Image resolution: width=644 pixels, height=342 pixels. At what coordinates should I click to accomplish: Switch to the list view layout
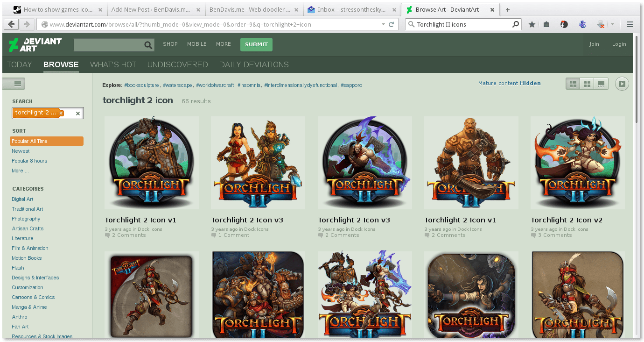[x=601, y=84]
